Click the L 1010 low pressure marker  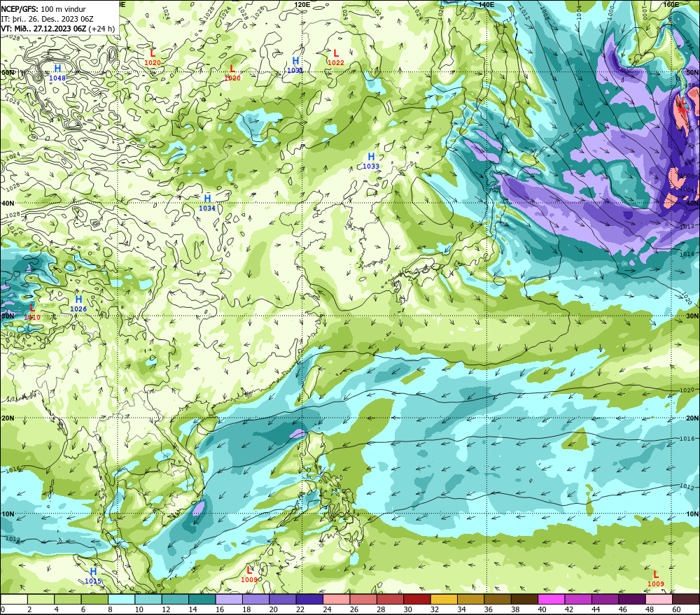click(32, 312)
